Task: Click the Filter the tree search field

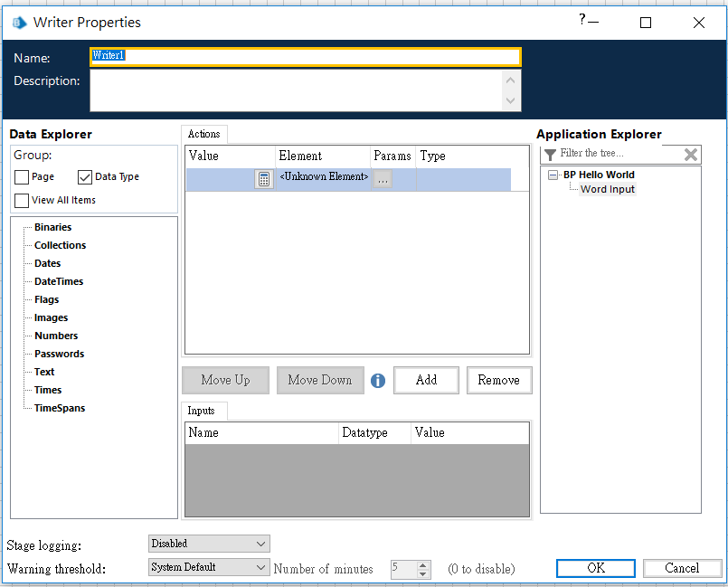Action: point(619,153)
